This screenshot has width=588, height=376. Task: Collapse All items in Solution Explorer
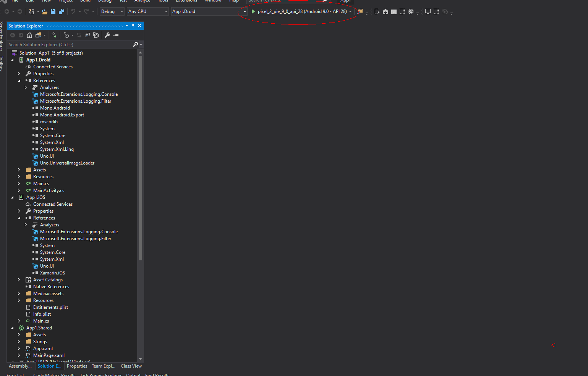[87, 35]
